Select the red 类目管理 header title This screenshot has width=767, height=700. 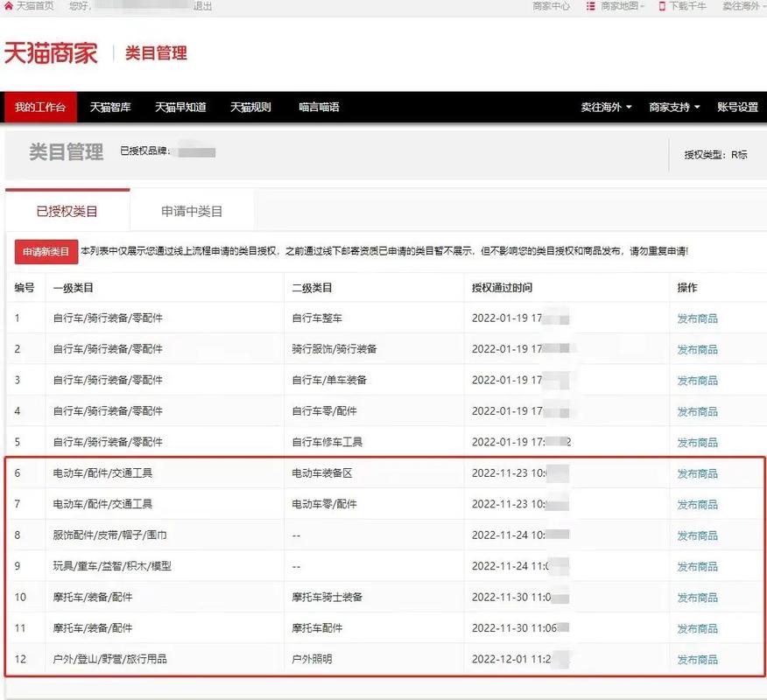156,52
